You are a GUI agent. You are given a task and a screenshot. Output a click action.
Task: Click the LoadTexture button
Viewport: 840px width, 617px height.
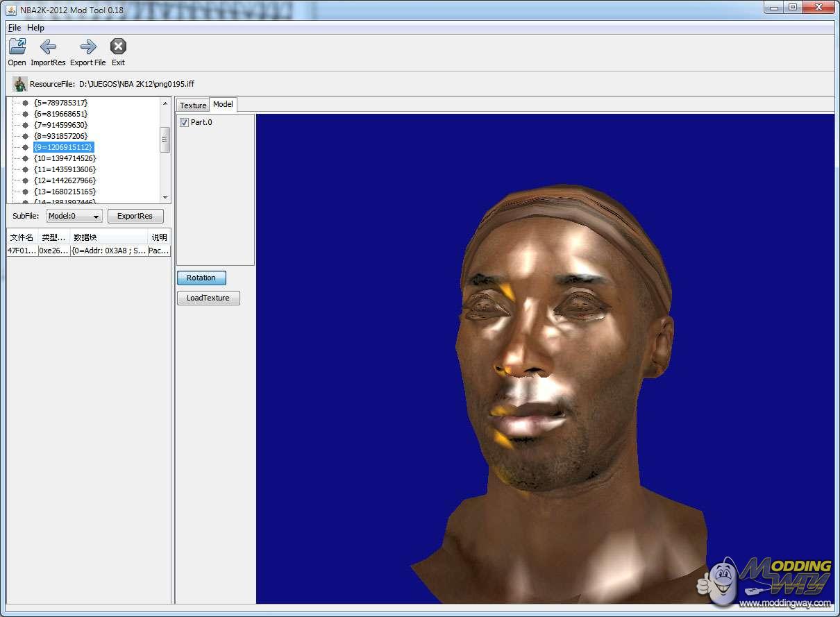pyautogui.click(x=208, y=298)
